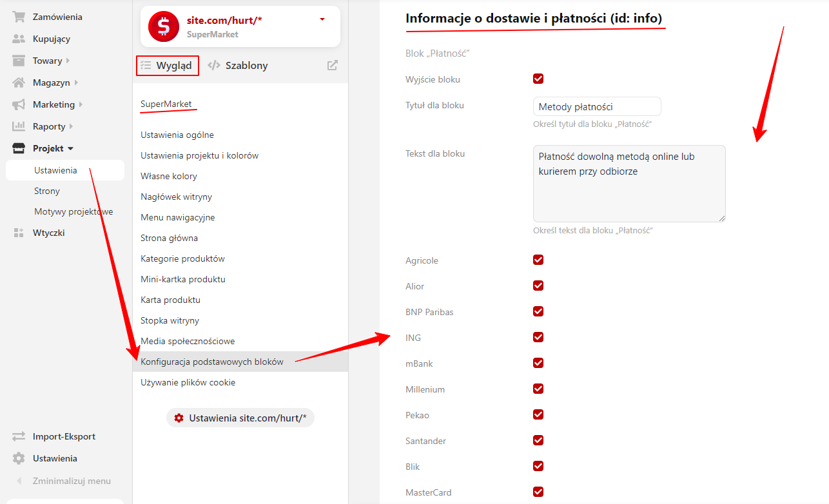Expand the Magazyn submenu arrow

(76, 82)
